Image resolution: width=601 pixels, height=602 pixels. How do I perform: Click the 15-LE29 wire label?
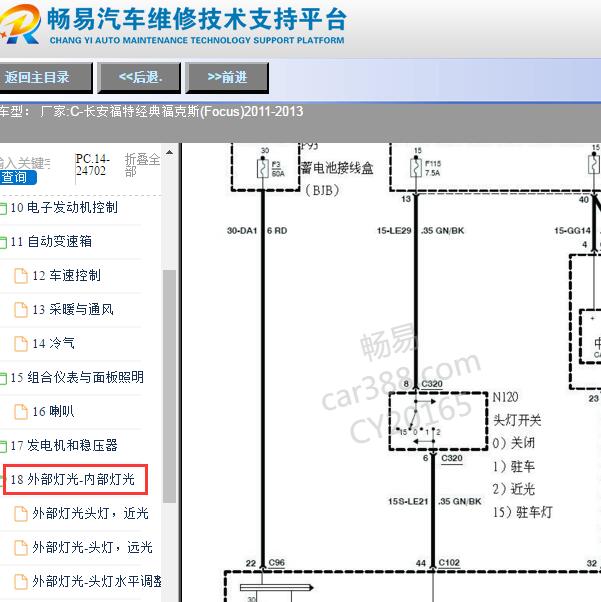(x=394, y=231)
